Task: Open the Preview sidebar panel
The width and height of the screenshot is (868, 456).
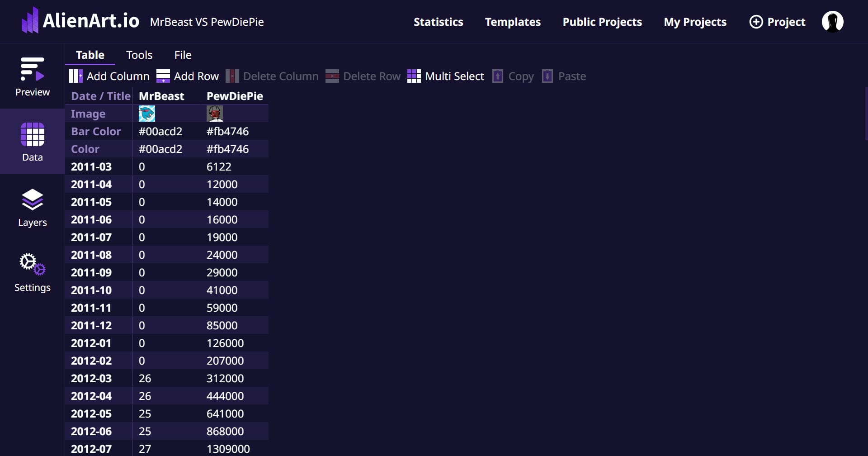Action: point(32,76)
